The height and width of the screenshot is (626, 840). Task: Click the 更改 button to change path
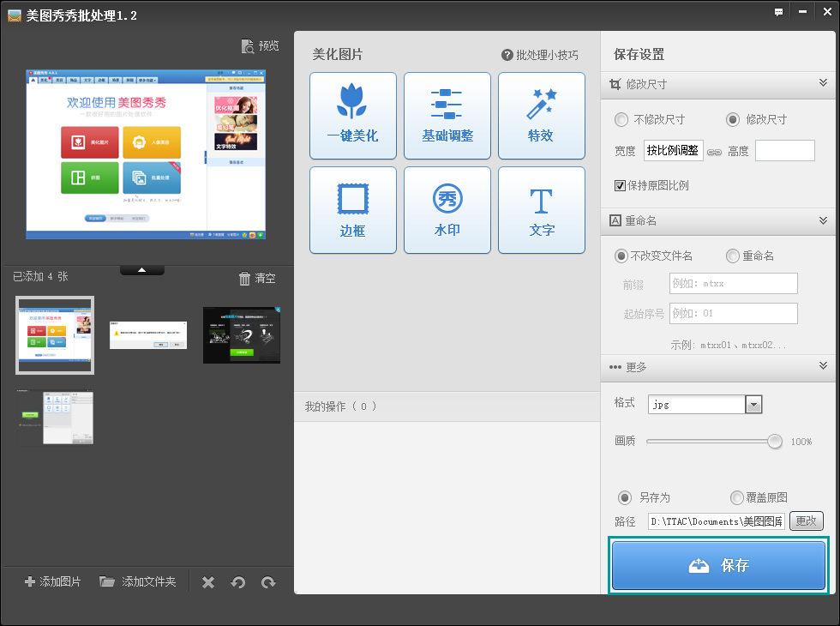pos(807,521)
